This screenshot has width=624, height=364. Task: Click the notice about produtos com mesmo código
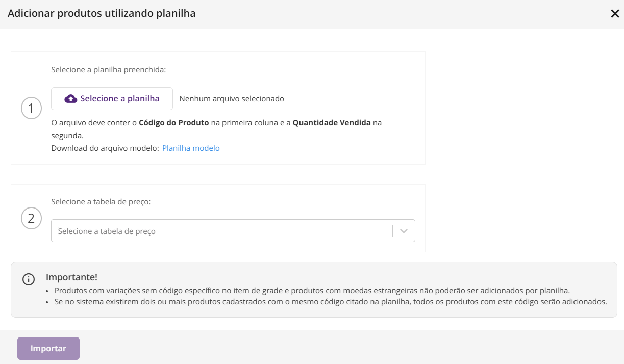coord(331,302)
